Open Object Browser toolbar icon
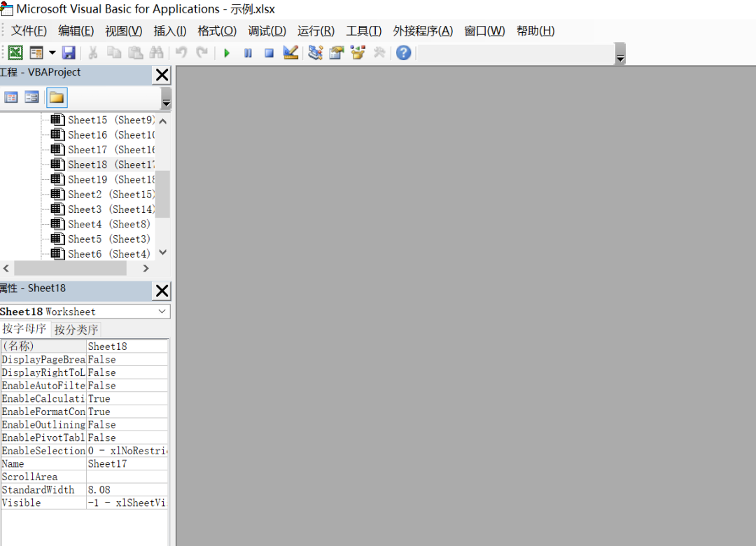This screenshot has height=546, width=756. 358,52
